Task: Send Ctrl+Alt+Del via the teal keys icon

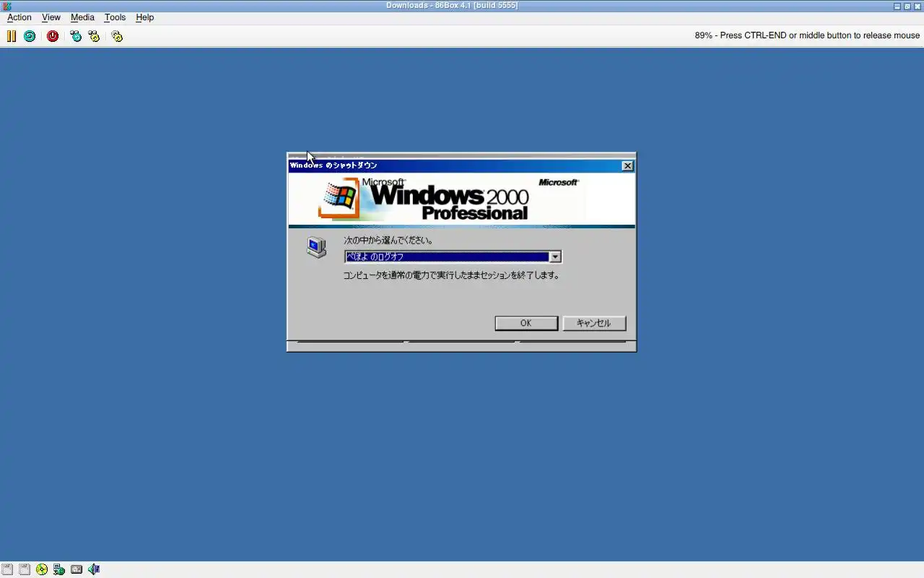Action: [x=76, y=35]
